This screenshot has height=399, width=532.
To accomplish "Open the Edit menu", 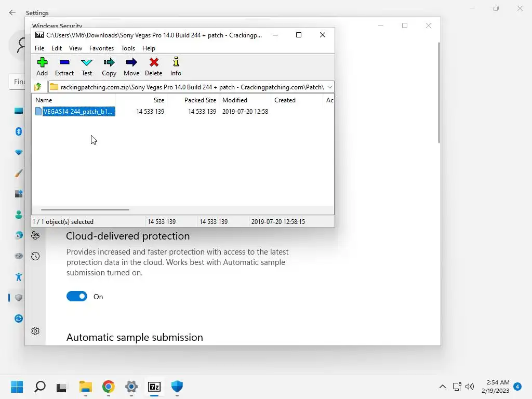I will 56,48.
